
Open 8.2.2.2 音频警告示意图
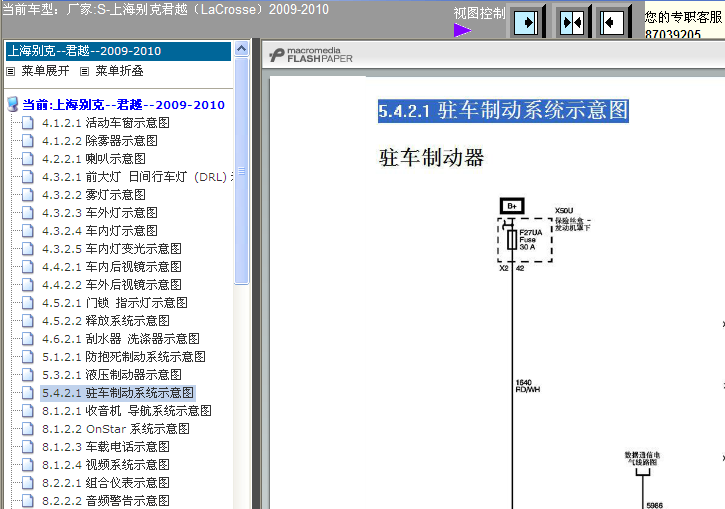coord(105,502)
